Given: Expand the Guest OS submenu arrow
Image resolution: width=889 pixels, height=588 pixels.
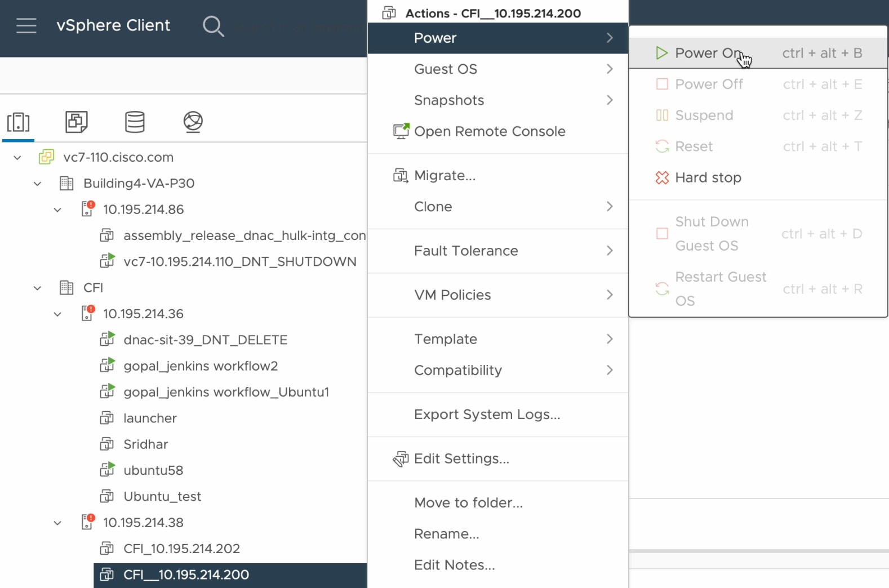Looking at the screenshot, I should 610,69.
